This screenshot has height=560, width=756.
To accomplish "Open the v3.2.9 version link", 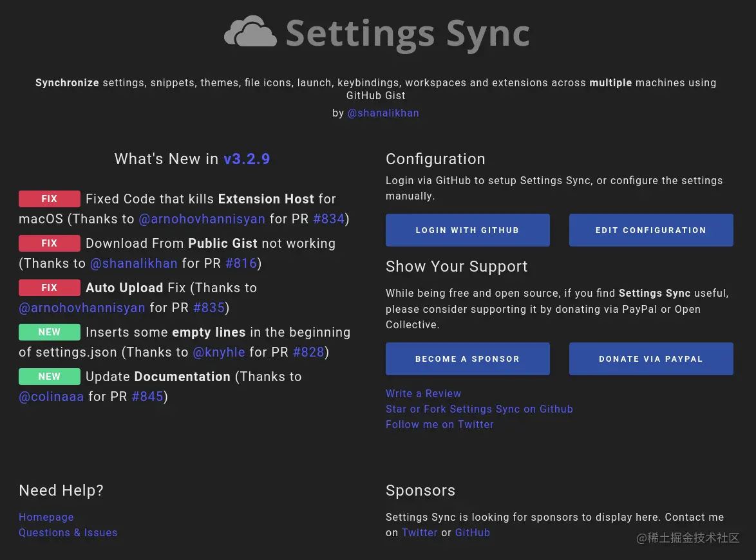I will pyautogui.click(x=247, y=159).
